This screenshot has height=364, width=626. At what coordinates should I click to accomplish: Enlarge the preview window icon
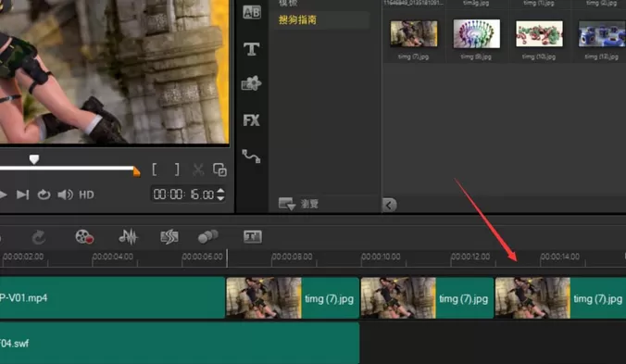pos(220,170)
